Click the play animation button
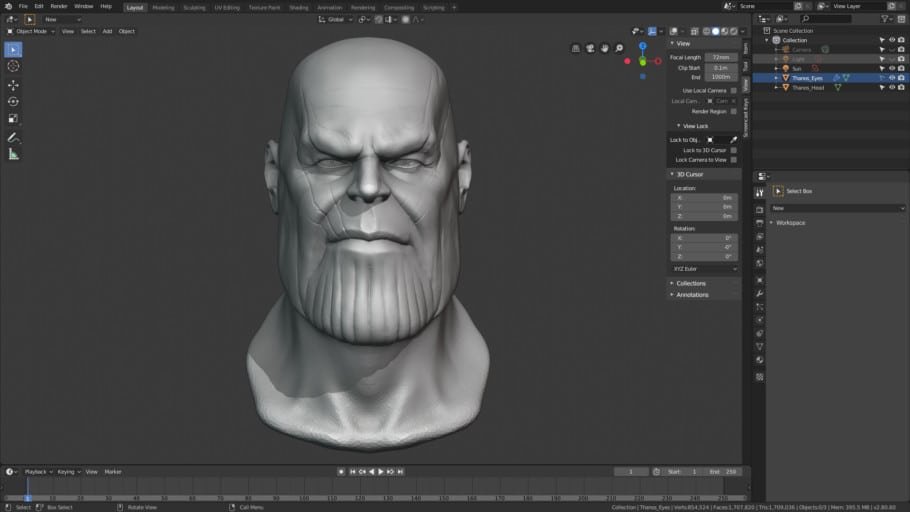 pyautogui.click(x=381, y=473)
